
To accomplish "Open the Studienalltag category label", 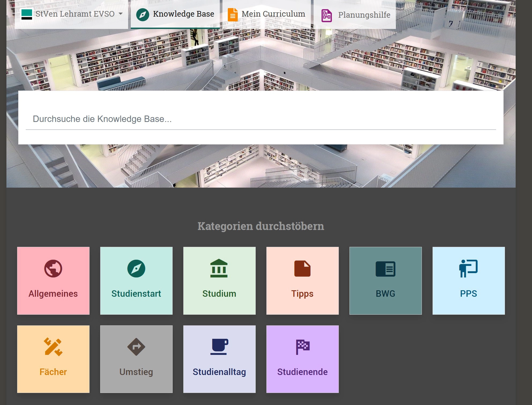I will (x=219, y=372).
